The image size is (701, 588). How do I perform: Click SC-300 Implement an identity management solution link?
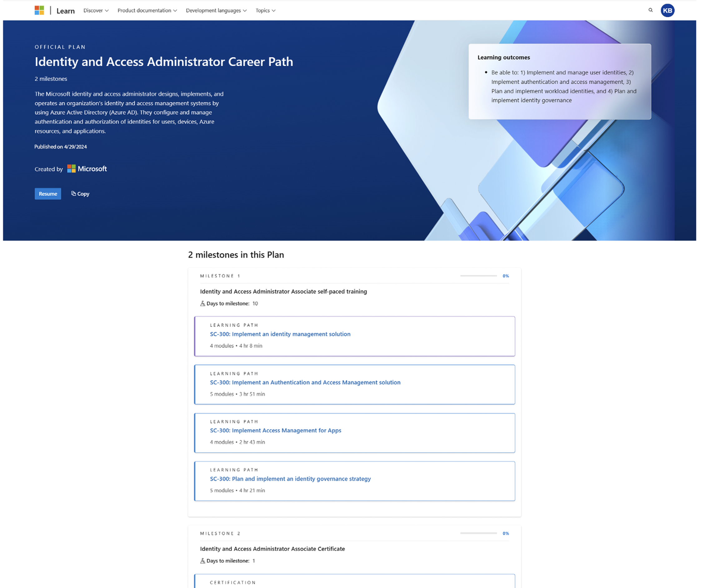280,334
